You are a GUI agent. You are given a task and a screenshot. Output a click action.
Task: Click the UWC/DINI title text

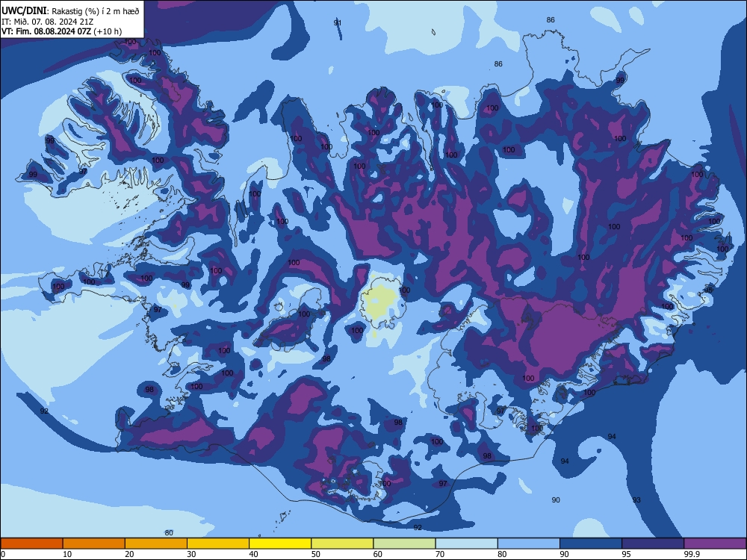click(x=24, y=10)
